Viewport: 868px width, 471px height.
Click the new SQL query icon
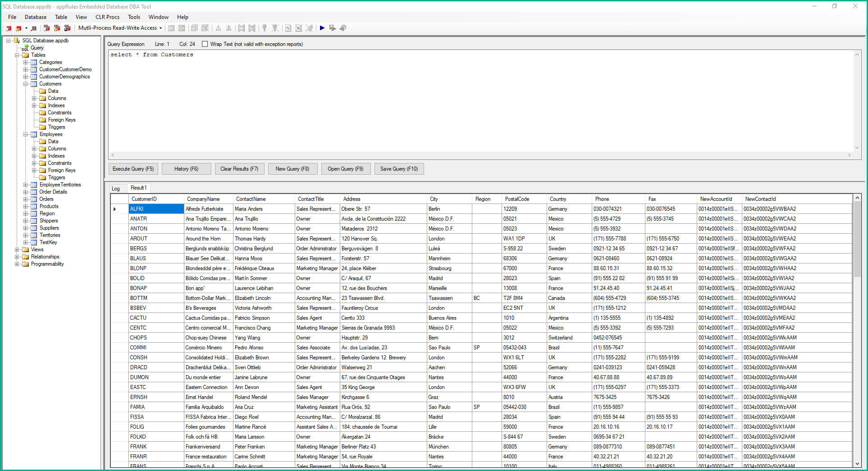pos(46,28)
